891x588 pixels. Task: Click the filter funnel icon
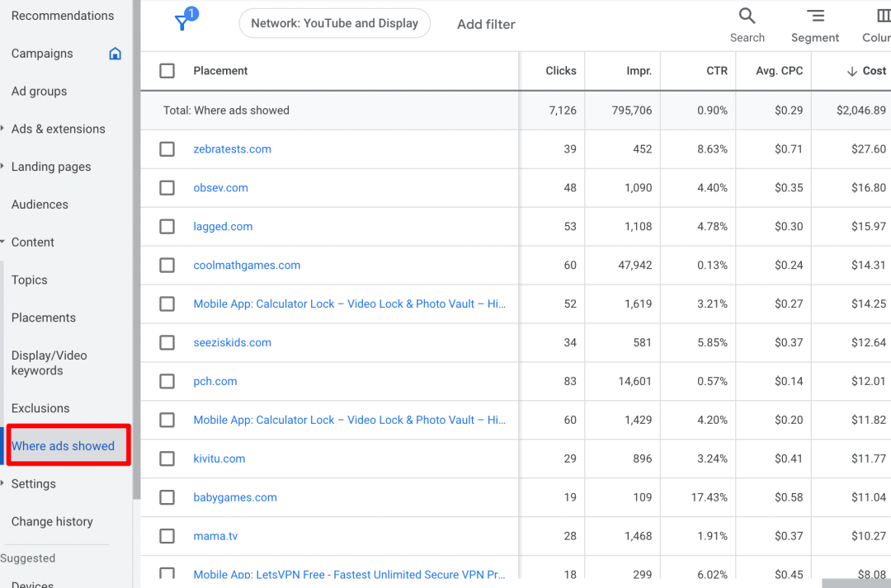coord(183,23)
